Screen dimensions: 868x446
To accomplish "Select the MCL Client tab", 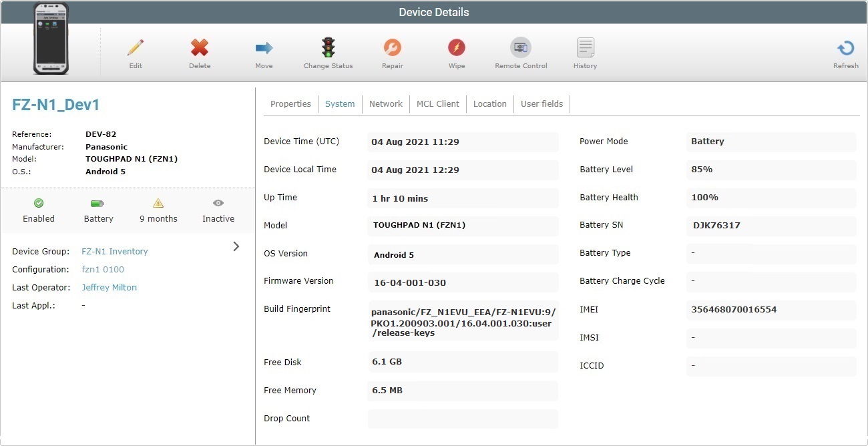I will (437, 104).
